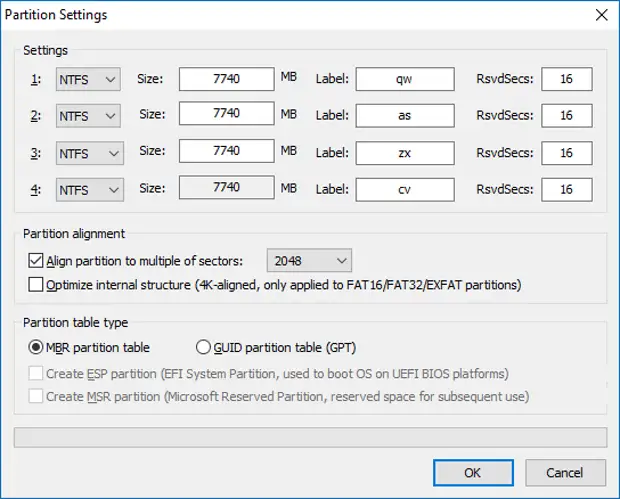Click the label field containing cv
Screen dimensions: 620x499
click(x=403, y=190)
